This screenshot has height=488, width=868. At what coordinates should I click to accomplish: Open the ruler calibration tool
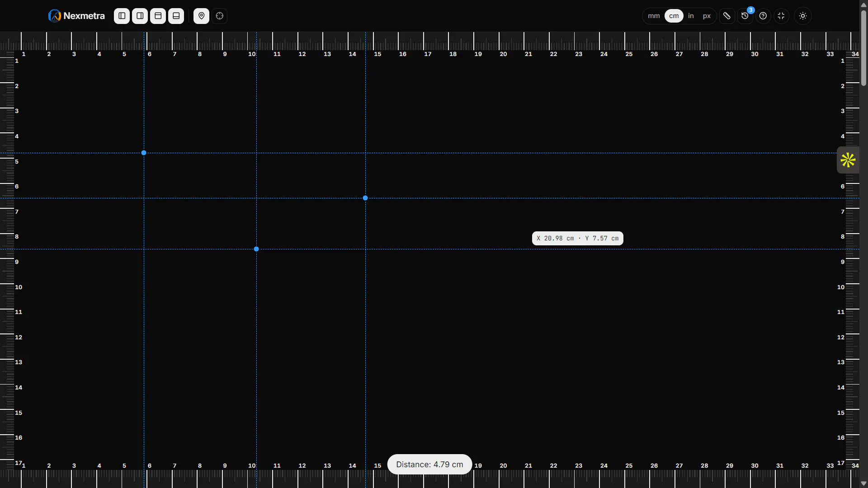pos(726,16)
